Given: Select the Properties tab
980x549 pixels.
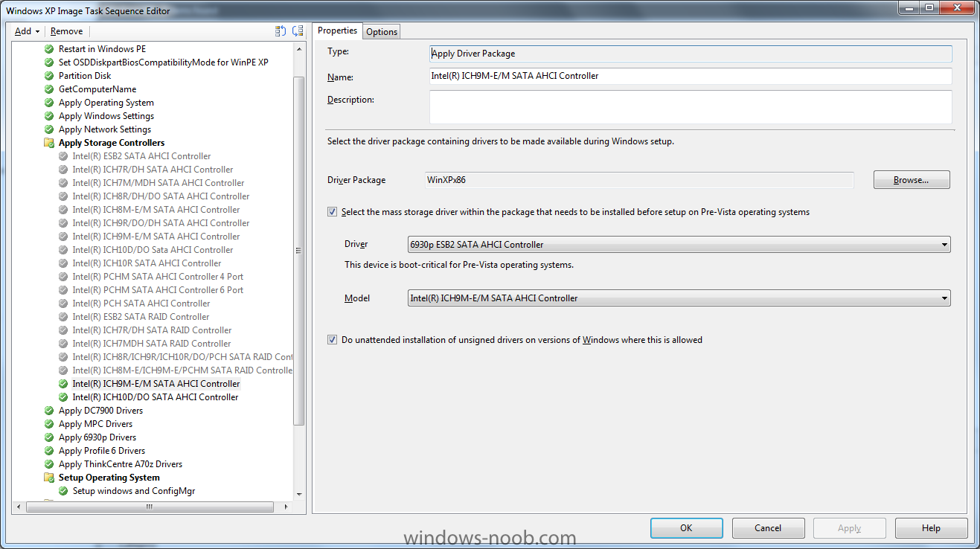Looking at the screenshot, I should (338, 30).
